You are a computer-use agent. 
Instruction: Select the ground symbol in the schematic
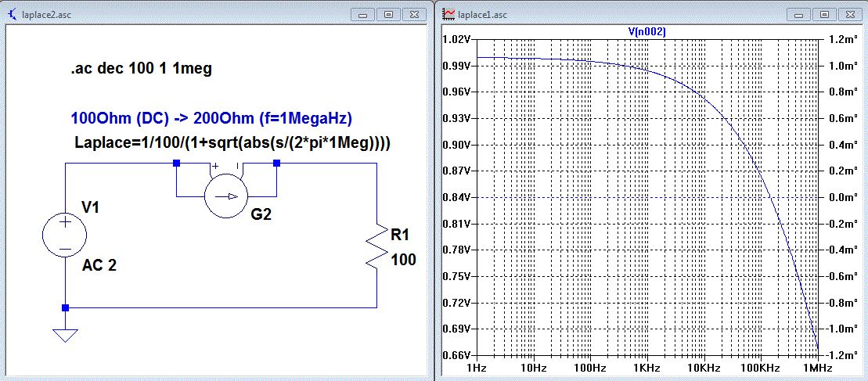tap(64, 335)
